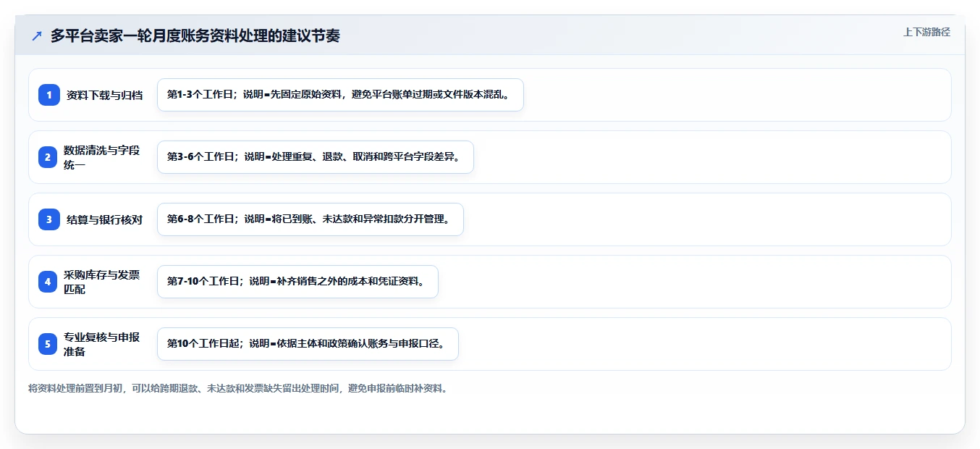Viewport: 980px width, 449px height.
Task: Open the 第10个工作日起 description box
Action: [x=308, y=344]
